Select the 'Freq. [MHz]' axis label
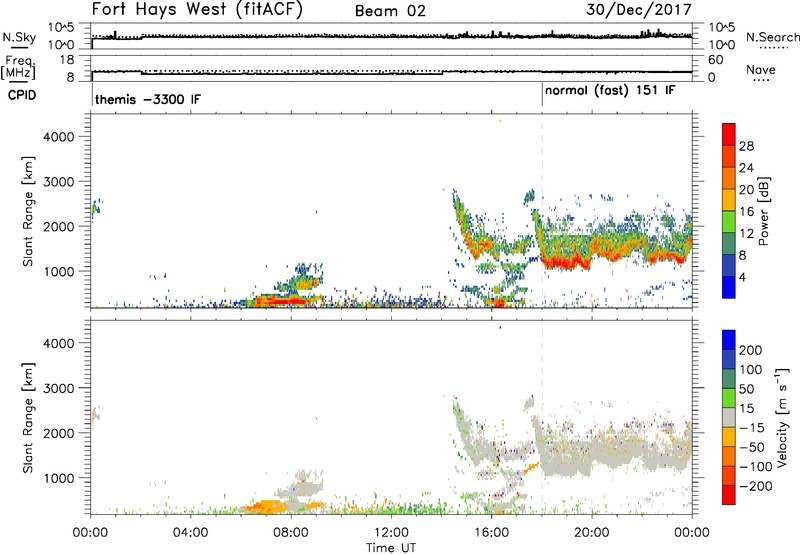 18,67
